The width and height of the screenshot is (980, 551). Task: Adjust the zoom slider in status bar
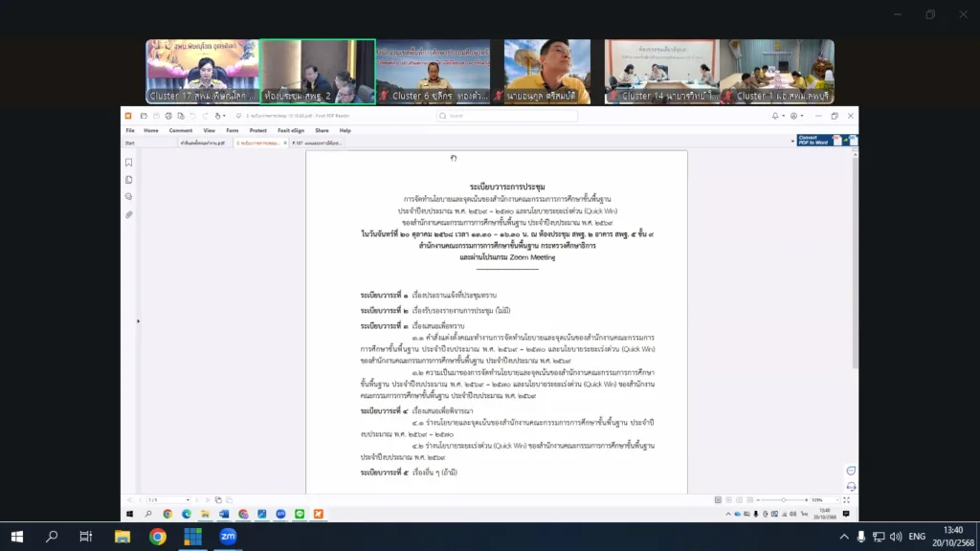[x=783, y=499]
